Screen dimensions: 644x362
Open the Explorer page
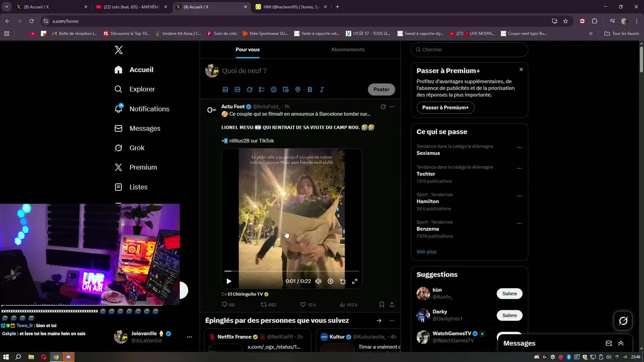(135, 89)
